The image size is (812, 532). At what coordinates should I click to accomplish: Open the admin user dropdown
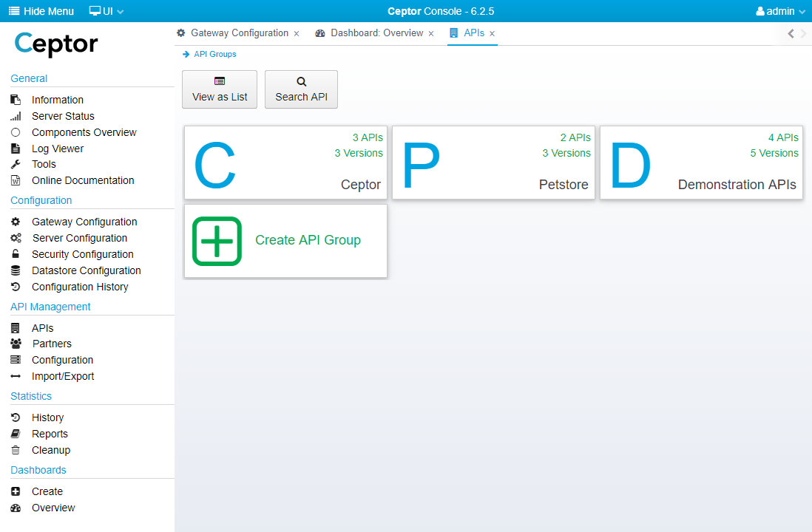tap(781, 11)
